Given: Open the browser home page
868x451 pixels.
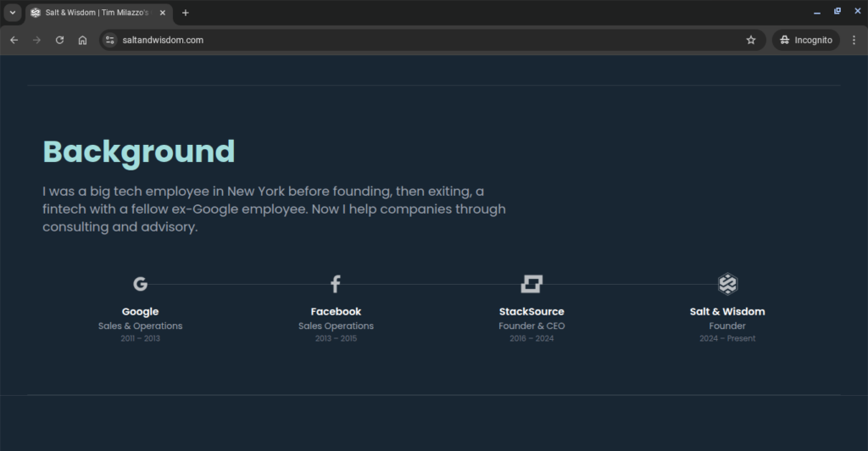Looking at the screenshot, I should (82, 40).
